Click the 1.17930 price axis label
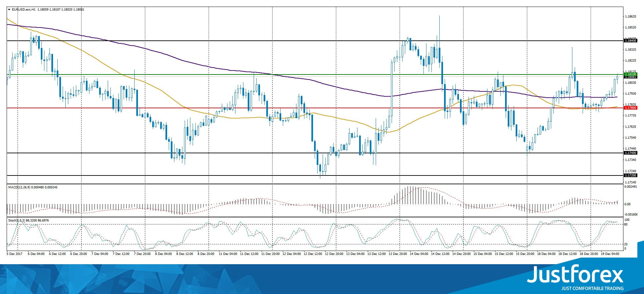Viewport: 644px width, 294px height. [630, 94]
